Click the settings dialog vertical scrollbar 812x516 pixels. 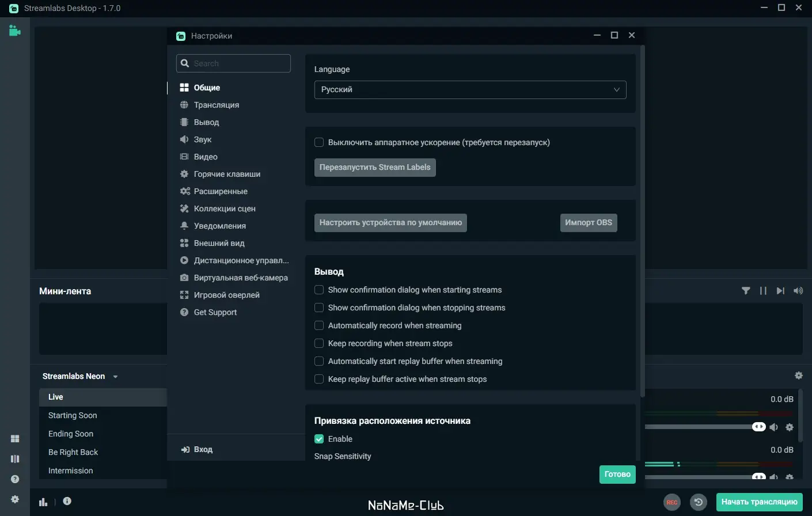click(x=642, y=222)
